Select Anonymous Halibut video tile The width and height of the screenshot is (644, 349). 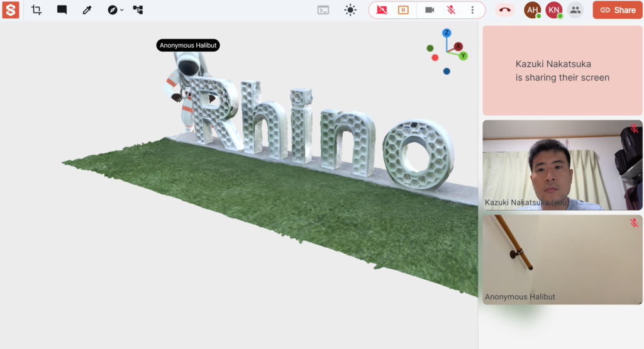pyautogui.click(x=562, y=260)
